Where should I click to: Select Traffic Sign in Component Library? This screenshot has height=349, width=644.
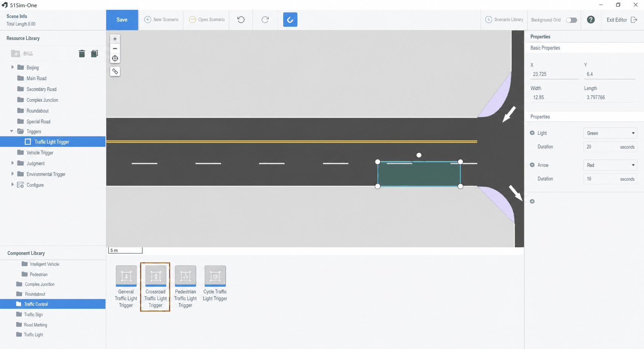click(x=33, y=314)
